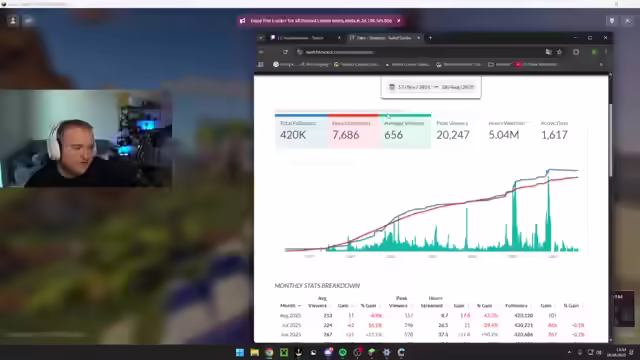The height and width of the screenshot is (360, 640).
Task: Sort the table by Month column
Action: [291, 305]
